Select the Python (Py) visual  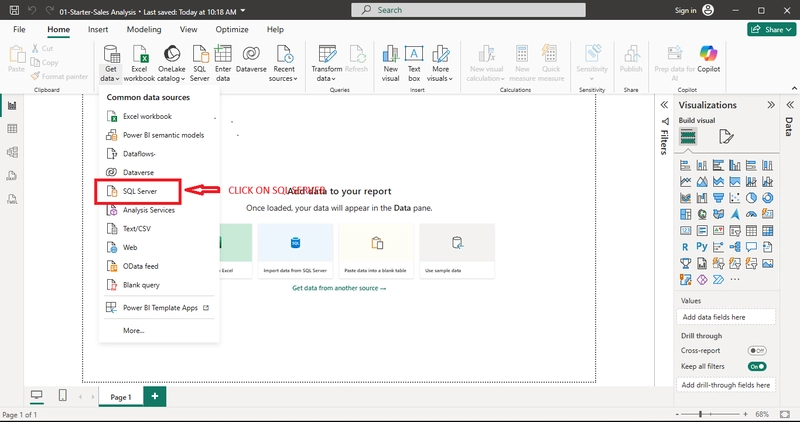(x=702, y=247)
